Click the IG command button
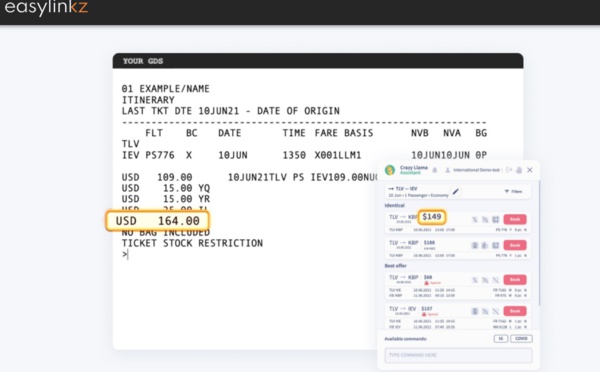This screenshot has height=372, width=600. click(501, 339)
